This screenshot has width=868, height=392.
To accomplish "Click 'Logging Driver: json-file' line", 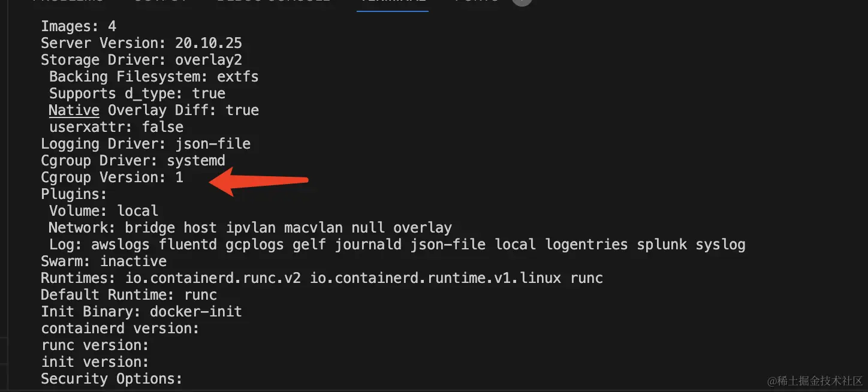I will 146,144.
